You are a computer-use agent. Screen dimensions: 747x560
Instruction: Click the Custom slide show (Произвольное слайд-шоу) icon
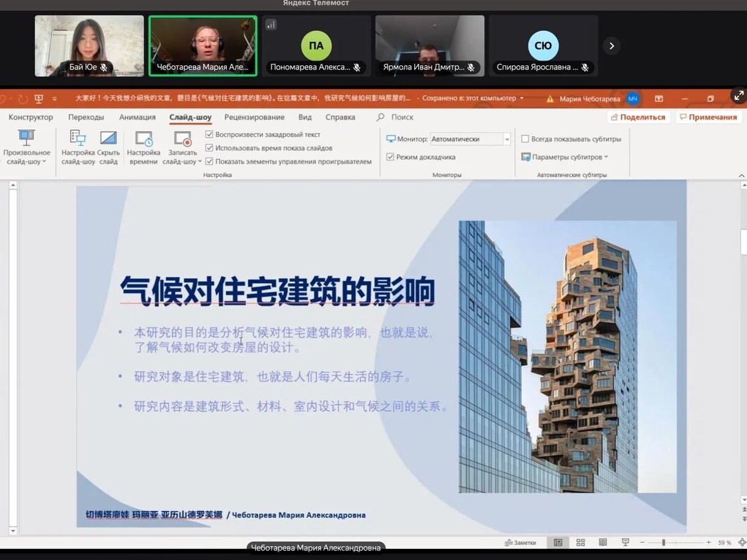26,138
